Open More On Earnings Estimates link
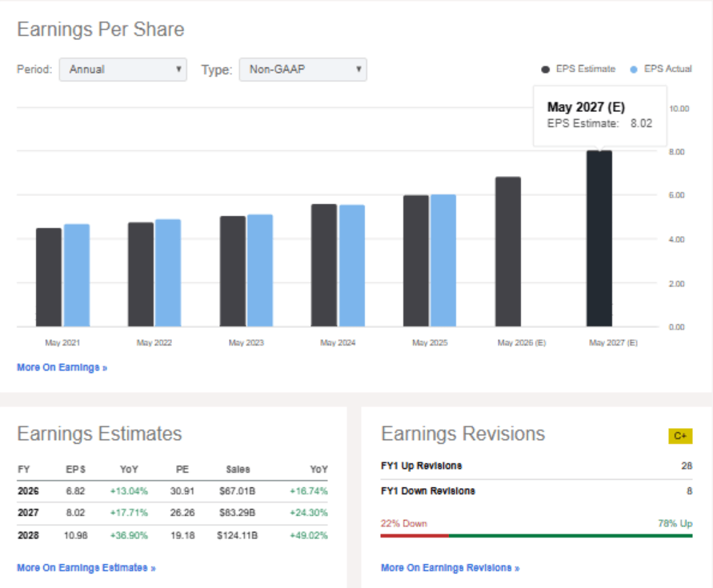 [86, 567]
